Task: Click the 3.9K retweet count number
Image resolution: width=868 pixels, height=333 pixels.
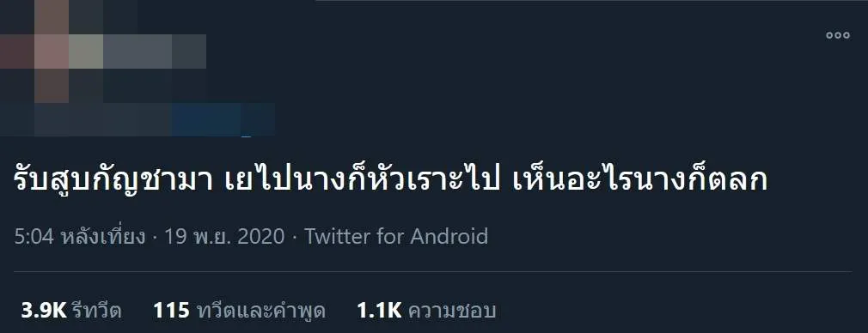Action: click(44, 311)
